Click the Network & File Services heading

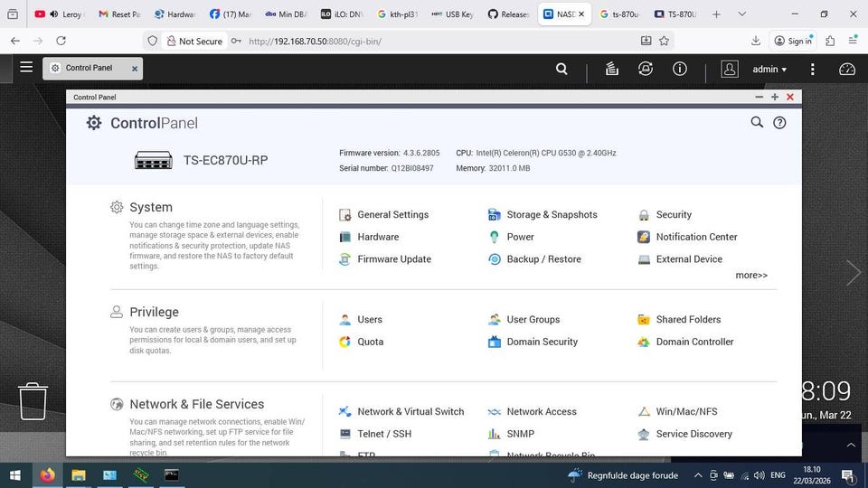[196, 404]
